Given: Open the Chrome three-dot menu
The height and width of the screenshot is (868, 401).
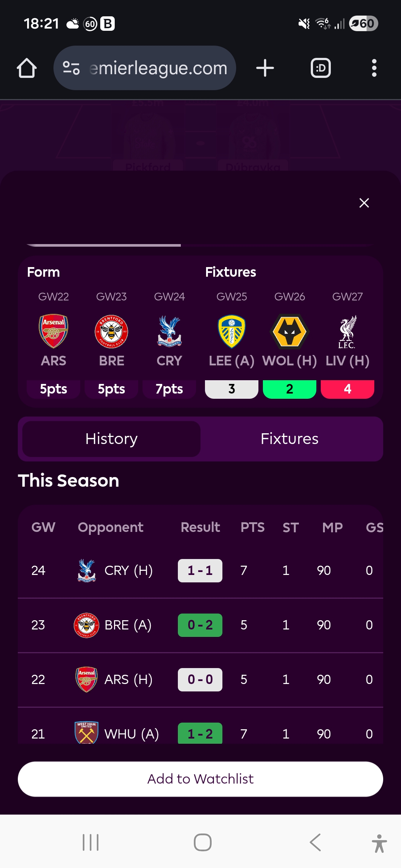Looking at the screenshot, I should pos(374,68).
